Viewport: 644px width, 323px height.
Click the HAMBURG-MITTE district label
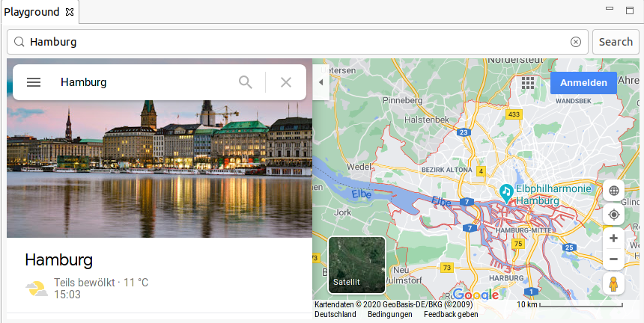(523, 230)
